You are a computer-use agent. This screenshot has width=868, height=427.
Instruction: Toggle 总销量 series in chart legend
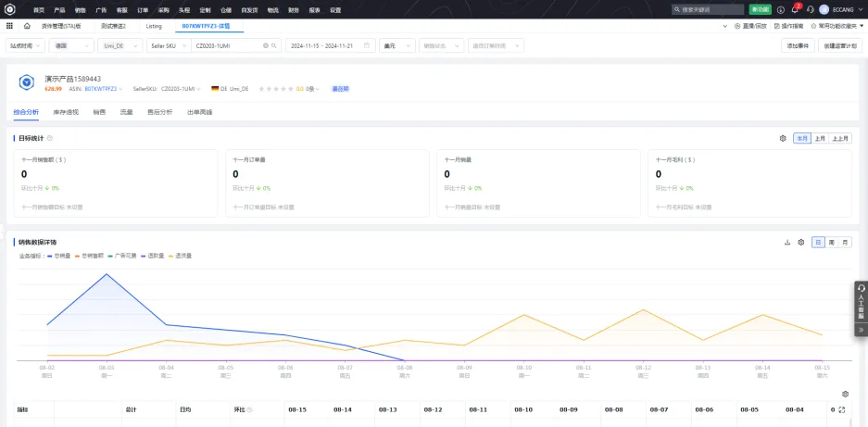(59, 256)
